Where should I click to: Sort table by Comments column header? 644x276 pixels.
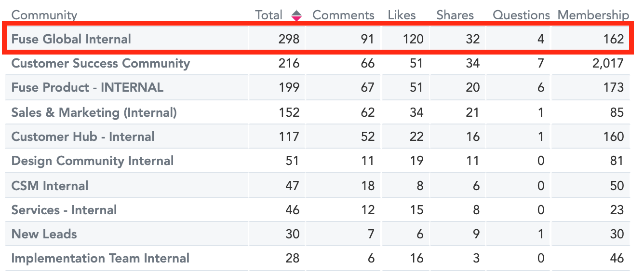343,15
